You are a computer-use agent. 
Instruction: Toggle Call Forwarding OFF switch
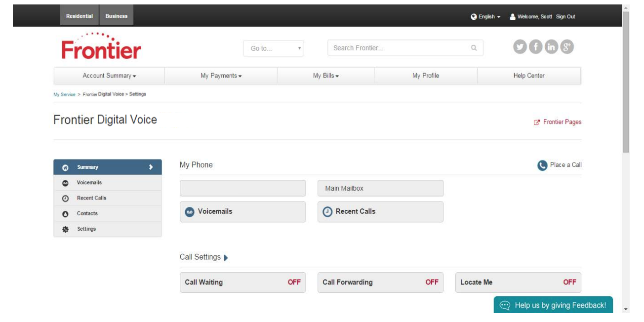pos(432,282)
